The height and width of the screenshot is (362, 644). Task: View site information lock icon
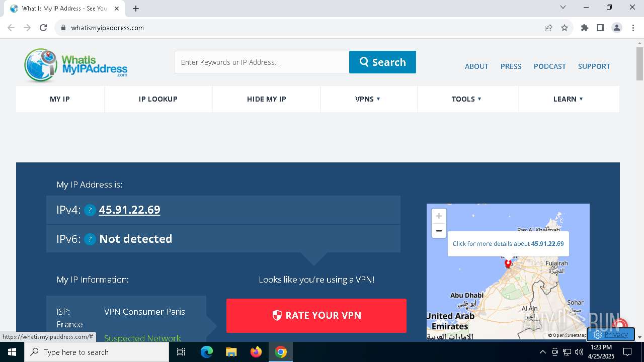click(63, 28)
